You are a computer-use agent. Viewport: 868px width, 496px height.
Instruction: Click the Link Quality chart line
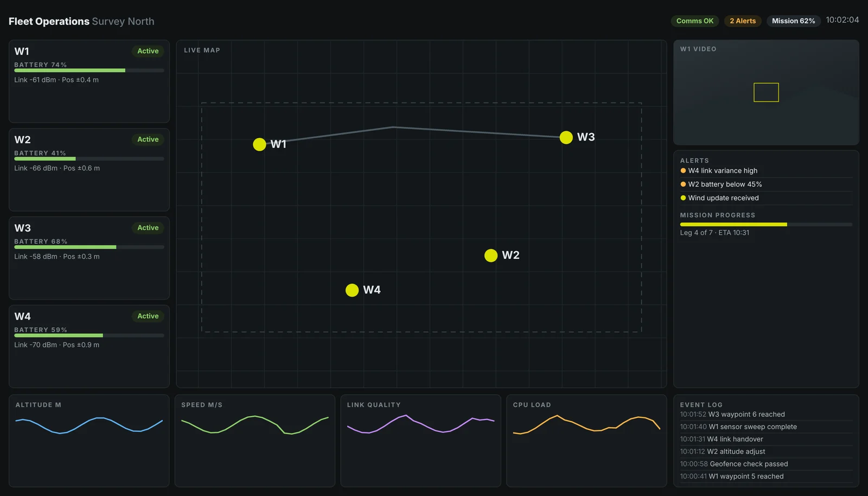point(420,424)
